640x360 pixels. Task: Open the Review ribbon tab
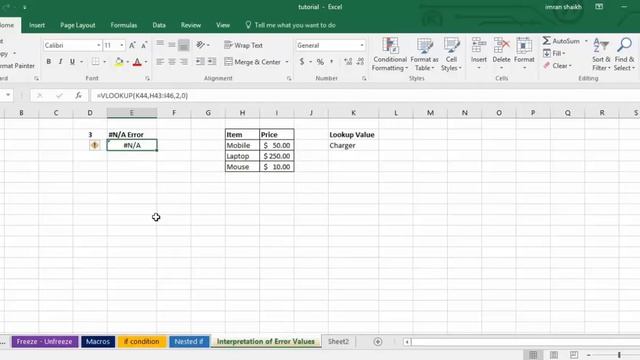coord(191,25)
